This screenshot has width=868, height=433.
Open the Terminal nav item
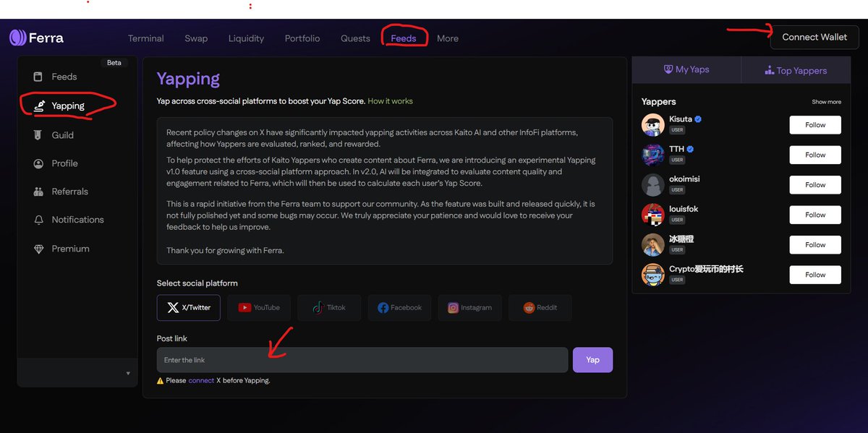point(146,38)
